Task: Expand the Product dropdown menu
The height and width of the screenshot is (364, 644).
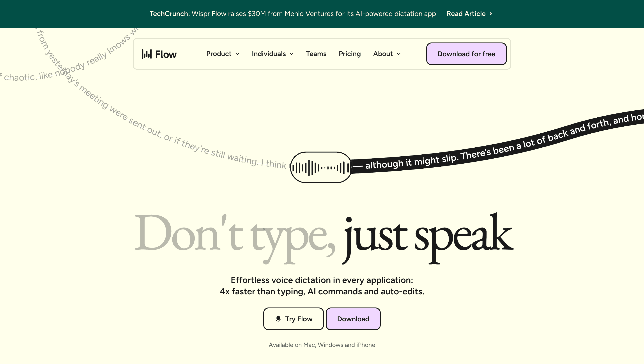Action: coord(223,54)
